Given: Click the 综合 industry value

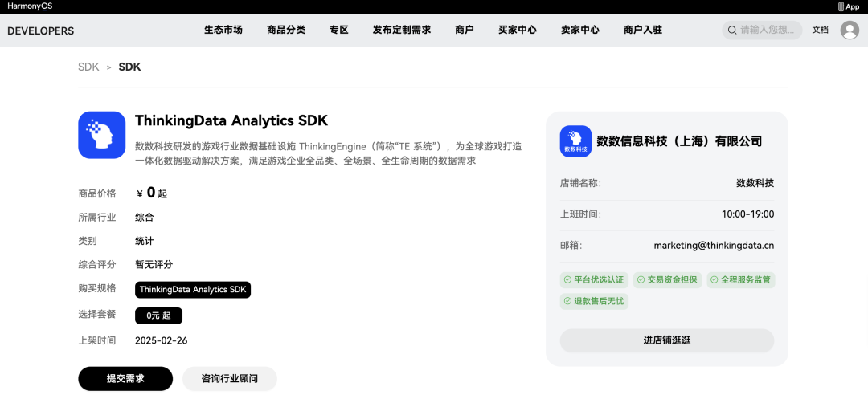Looking at the screenshot, I should [145, 218].
